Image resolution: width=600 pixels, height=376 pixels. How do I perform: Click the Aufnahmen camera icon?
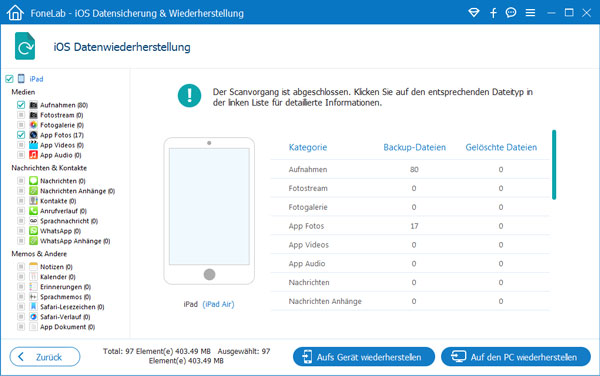(x=34, y=105)
